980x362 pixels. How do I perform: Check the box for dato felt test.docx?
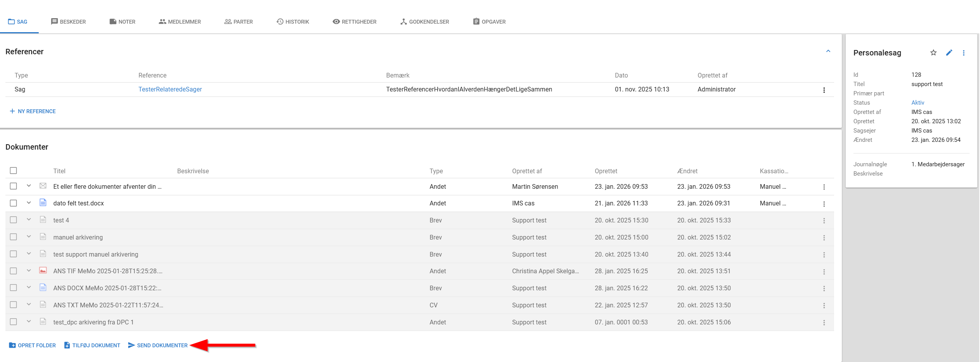[x=14, y=203]
